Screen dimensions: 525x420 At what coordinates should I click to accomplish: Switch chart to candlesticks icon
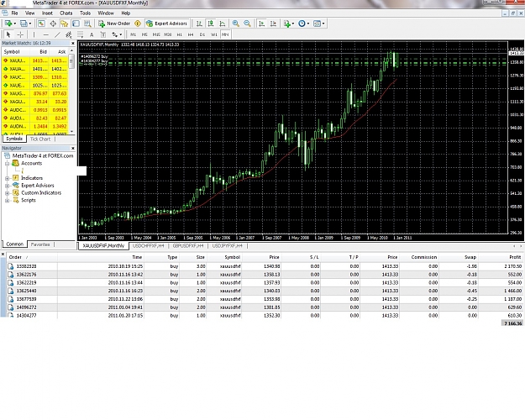coord(211,24)
